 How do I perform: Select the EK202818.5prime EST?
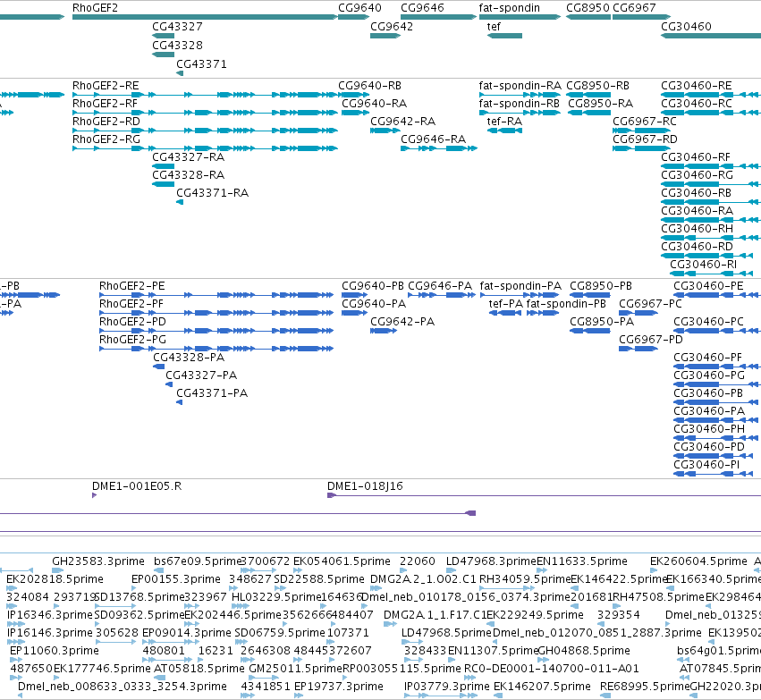click(55, 579)
